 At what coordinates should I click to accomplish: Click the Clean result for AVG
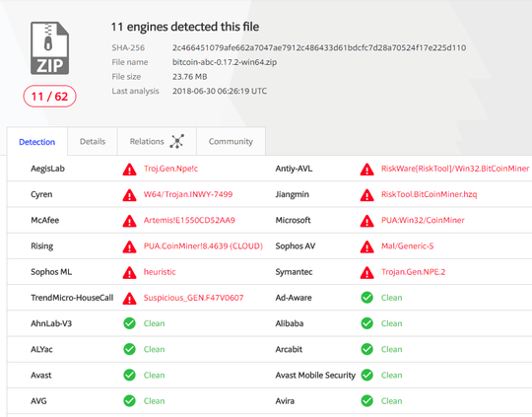(x=154, y=400)
